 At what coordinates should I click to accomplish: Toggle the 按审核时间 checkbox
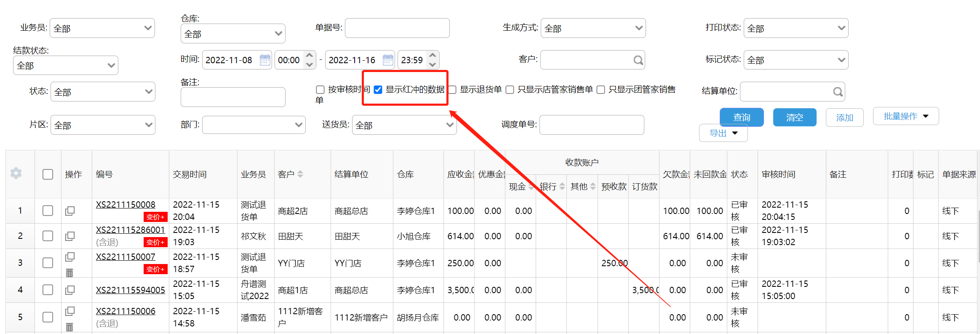(x=320, y=90)
